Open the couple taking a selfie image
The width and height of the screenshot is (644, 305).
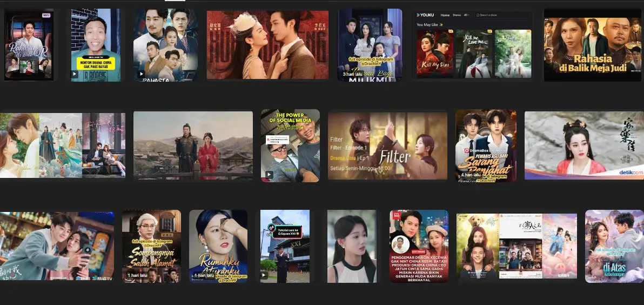[57, 246]
